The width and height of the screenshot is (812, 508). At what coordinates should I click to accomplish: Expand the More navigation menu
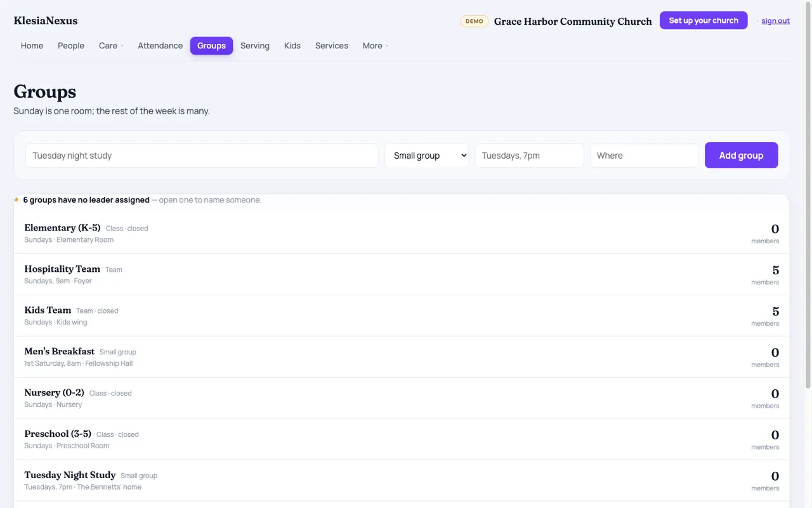pyautogui.click(x=376, y=46)
